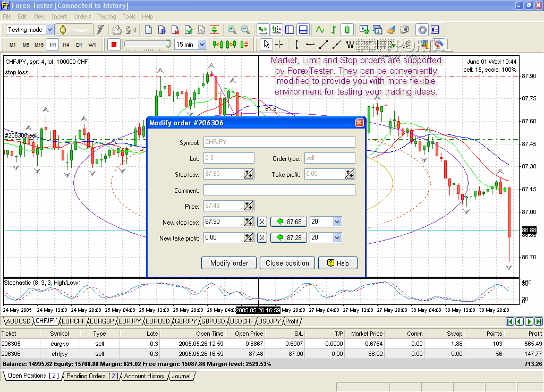Click the stacked windows toolbar icon
544x392 pixels.
coord(378,30)
